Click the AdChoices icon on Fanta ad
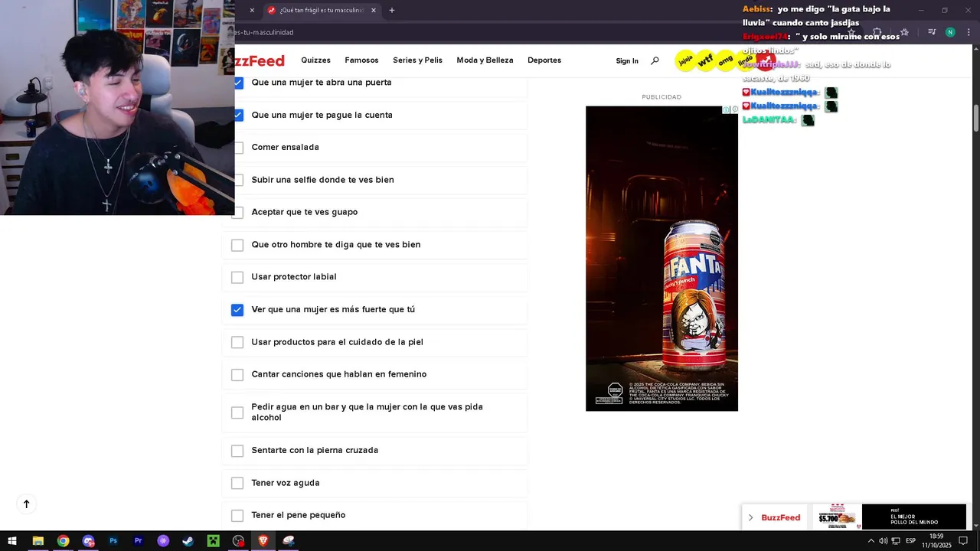The image size is (980, 551). pyautogui.click(x=726, y=110)
